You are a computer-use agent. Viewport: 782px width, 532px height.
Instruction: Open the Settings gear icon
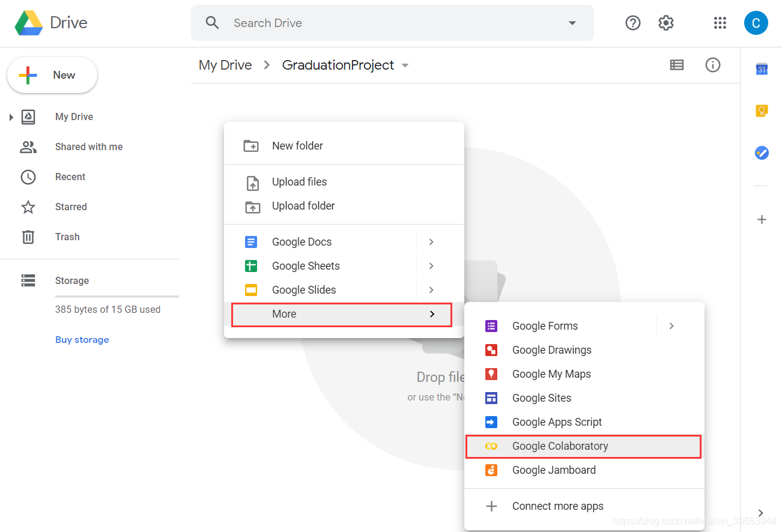coord(666,23)
